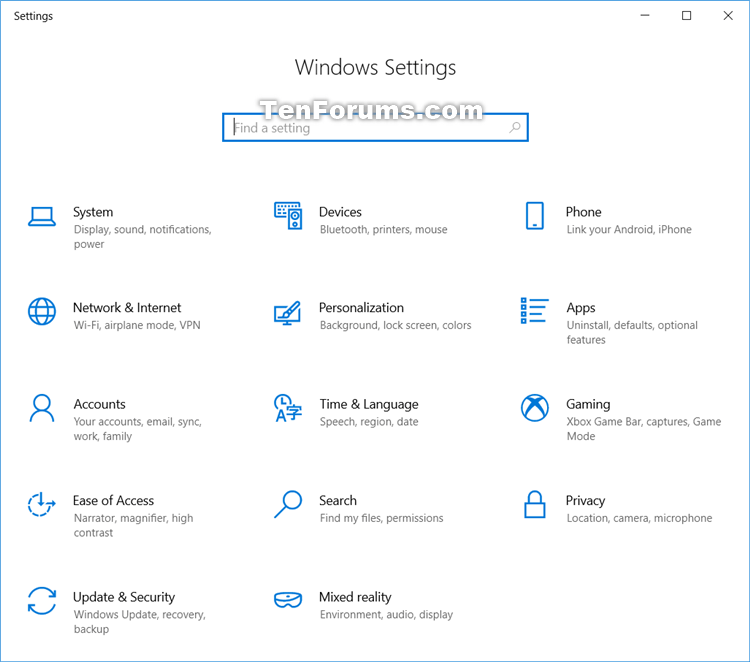The image size is (750, 662).
Task: Click 'Bluetooth, printers, mouse' description
Action: 384,230
